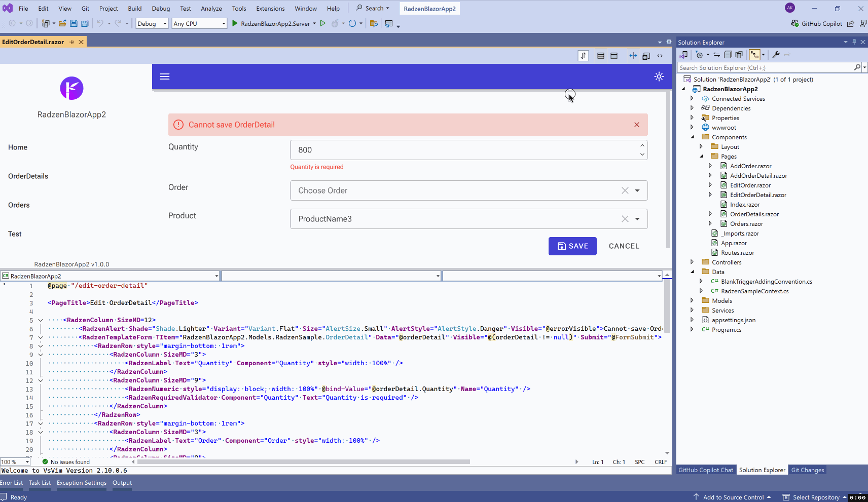The image size is (868, 502).
Task: Open the Git menu
Action: 85,9
